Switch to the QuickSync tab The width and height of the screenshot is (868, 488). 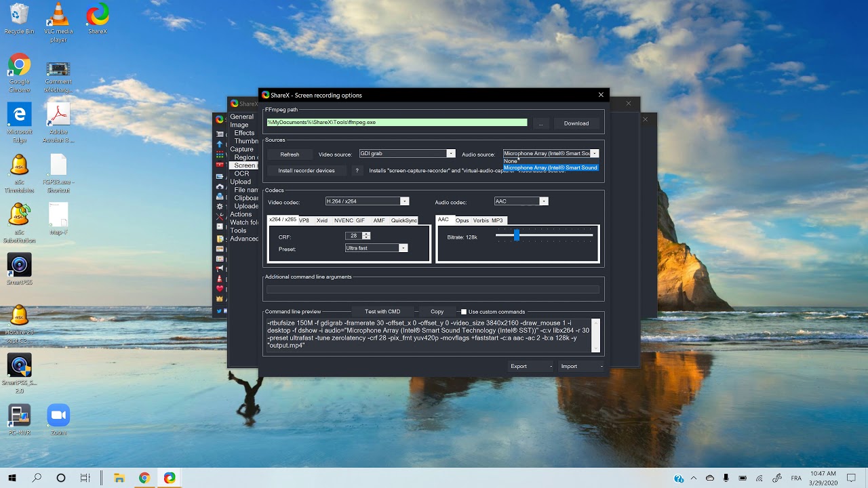(403, 220)
